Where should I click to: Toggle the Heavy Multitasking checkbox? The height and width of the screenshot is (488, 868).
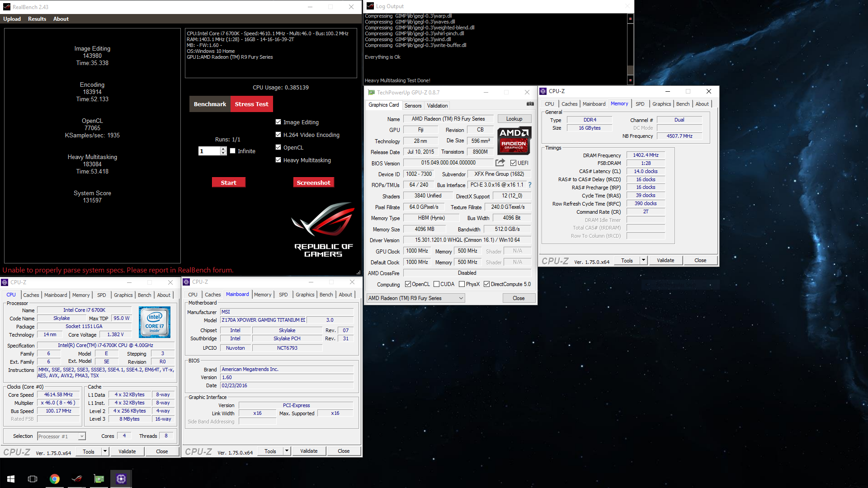tap(278, 160)
